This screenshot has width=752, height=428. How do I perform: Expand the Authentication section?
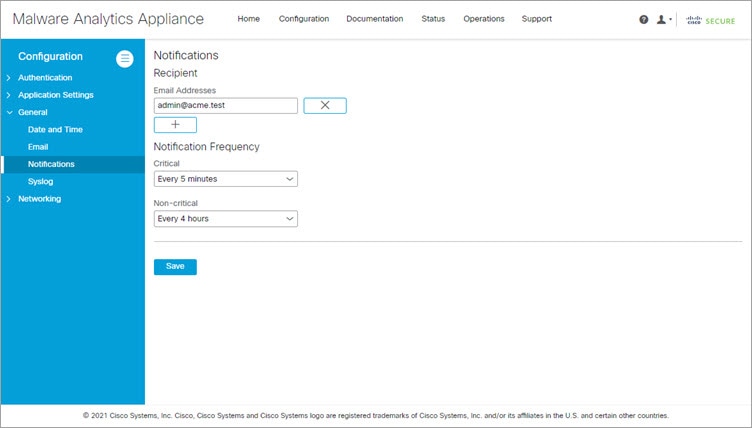coord(45,78)
